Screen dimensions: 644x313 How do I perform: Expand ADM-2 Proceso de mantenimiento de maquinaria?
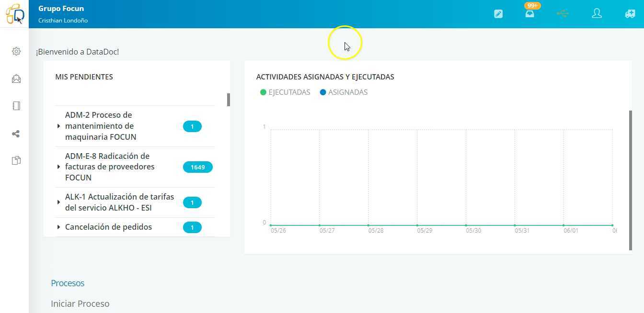point(58,126)
